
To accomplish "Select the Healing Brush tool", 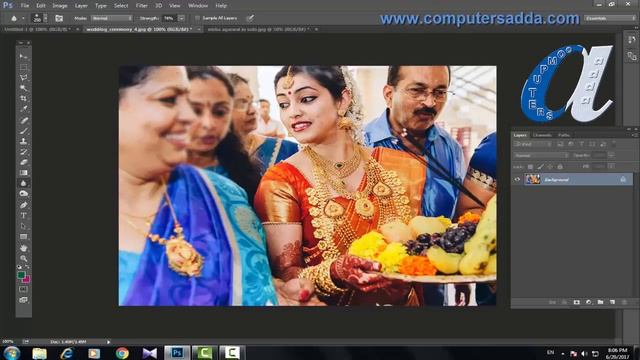I will [x=23, y=120].
